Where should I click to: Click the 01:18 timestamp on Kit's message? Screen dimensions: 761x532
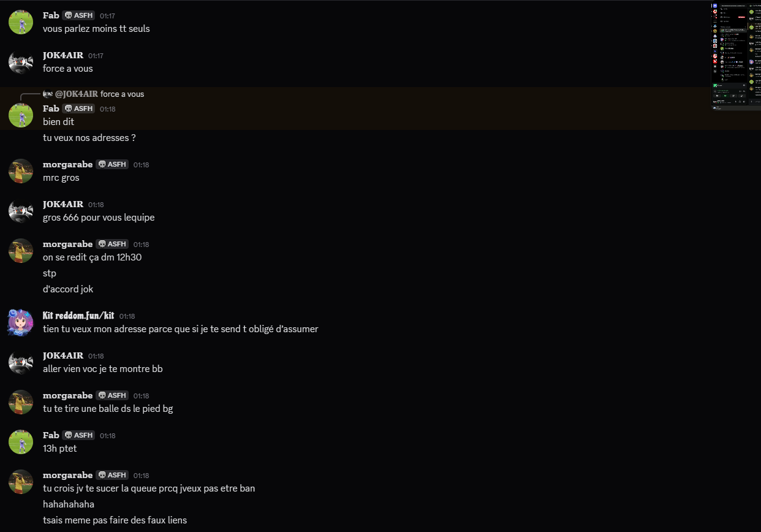(x=127, y=316)
